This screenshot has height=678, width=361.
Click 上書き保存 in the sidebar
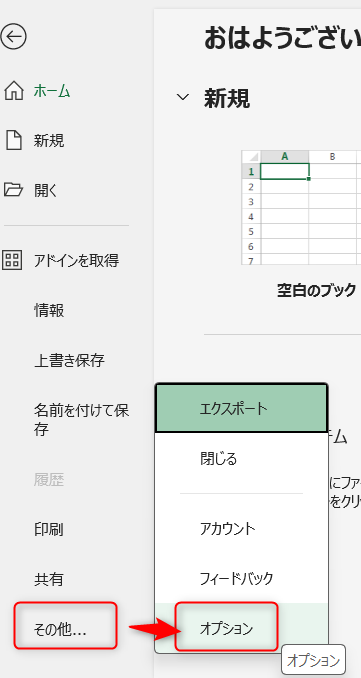tap(69, 360)
